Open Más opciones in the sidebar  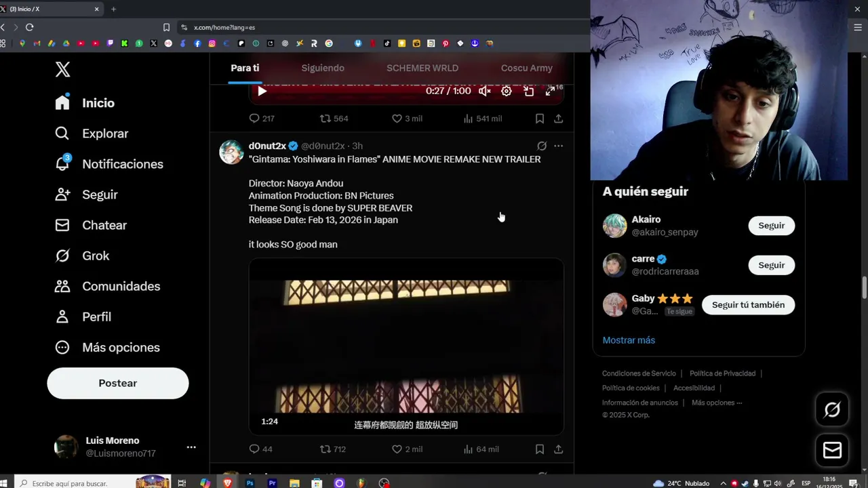(107, 347)
